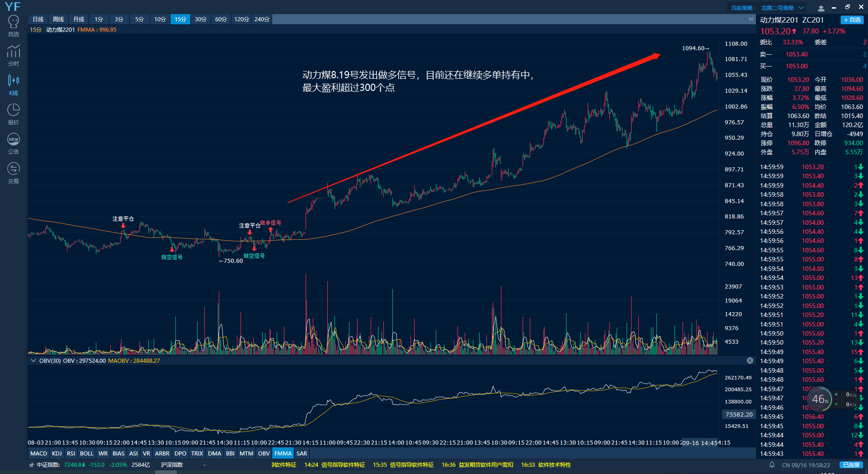The width and height of the screenshot is (868, 474).
Task: Toggle the BOLL indicator at the bottom
Action: pos(86,453)
